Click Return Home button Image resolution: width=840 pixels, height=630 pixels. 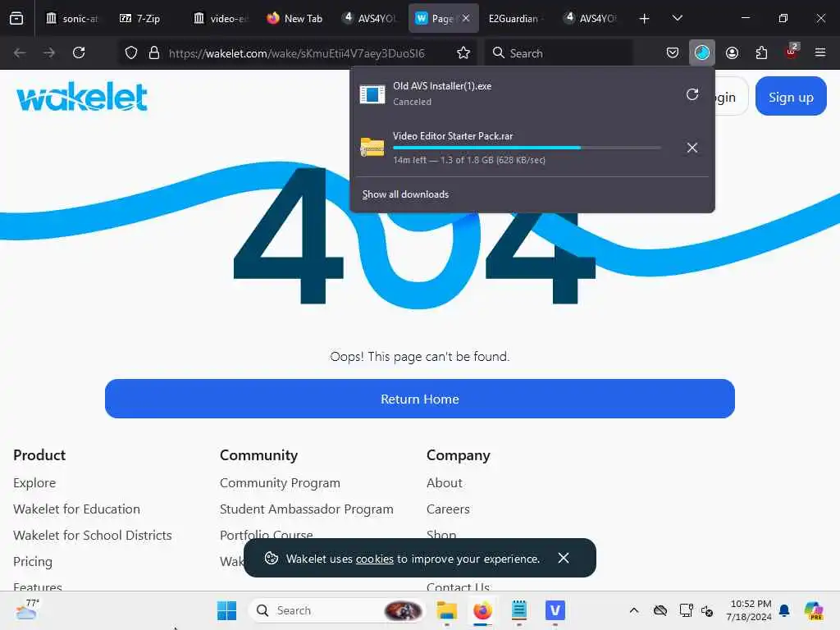point(419,399)
